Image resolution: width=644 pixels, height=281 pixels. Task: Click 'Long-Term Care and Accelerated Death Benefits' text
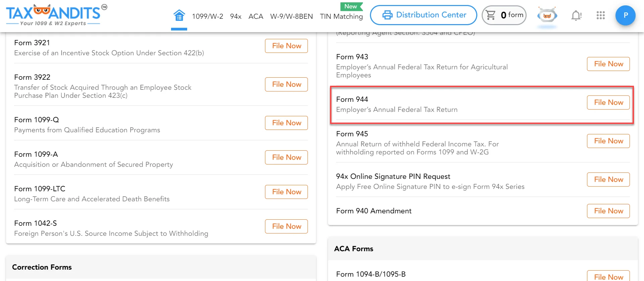click(92, 199)
